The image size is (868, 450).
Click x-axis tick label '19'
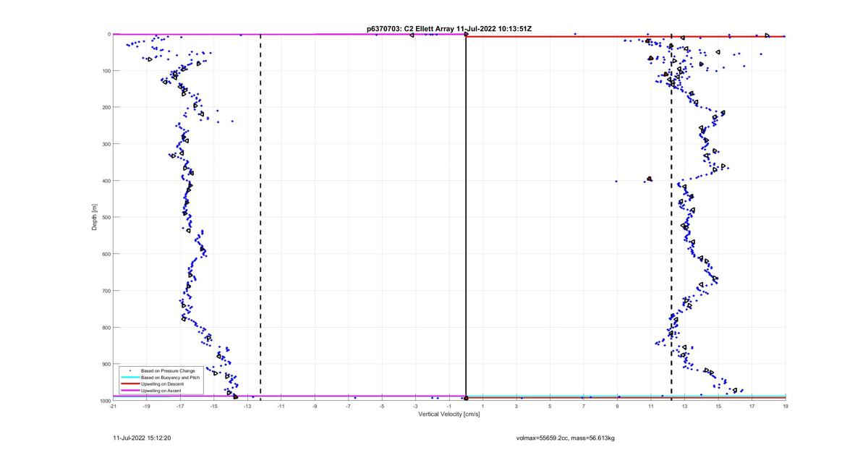[786, 407]
